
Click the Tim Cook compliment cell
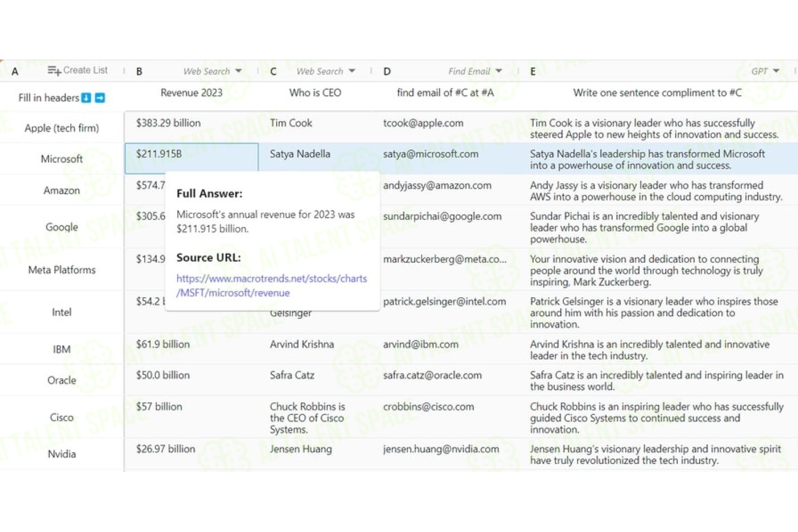point(659,128)
